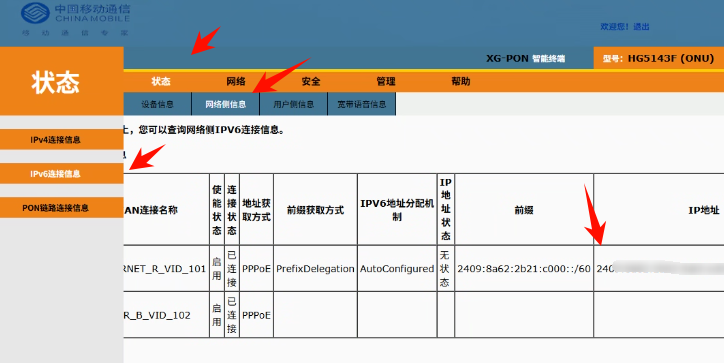Click PPPoE in the VID_101 row
The image size is (724, 363).
[256, 269]
